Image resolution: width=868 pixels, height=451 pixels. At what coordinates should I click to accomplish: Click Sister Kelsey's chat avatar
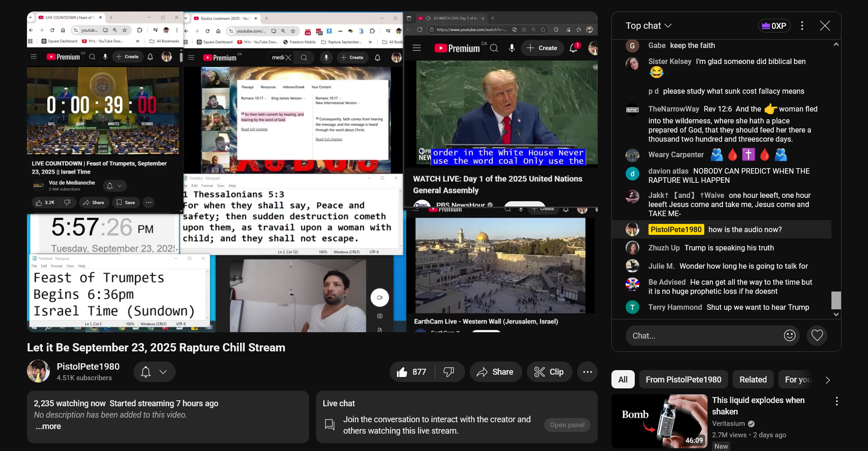coord(632,64)
